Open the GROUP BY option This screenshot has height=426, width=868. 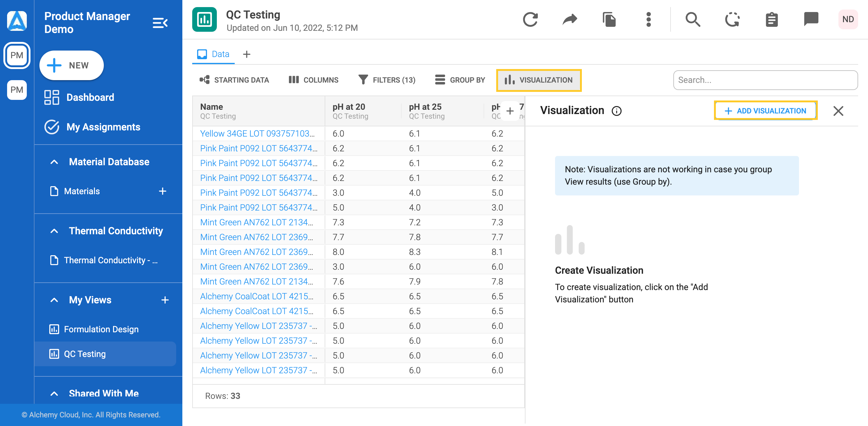pos(460,80)
